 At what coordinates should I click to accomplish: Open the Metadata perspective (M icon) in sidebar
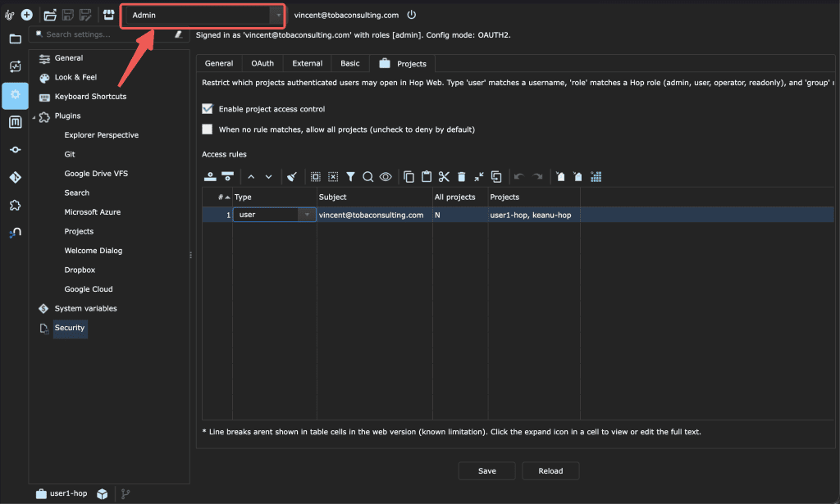tap(15, 122)
